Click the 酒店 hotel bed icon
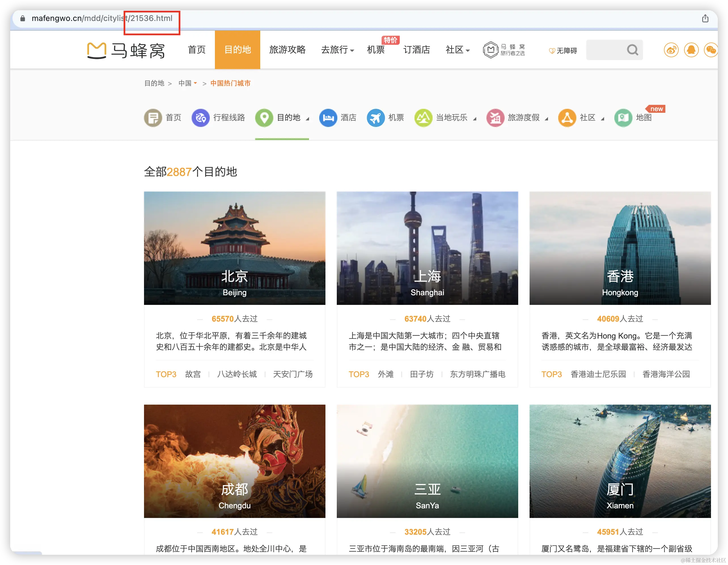 (x=328, y=118)
